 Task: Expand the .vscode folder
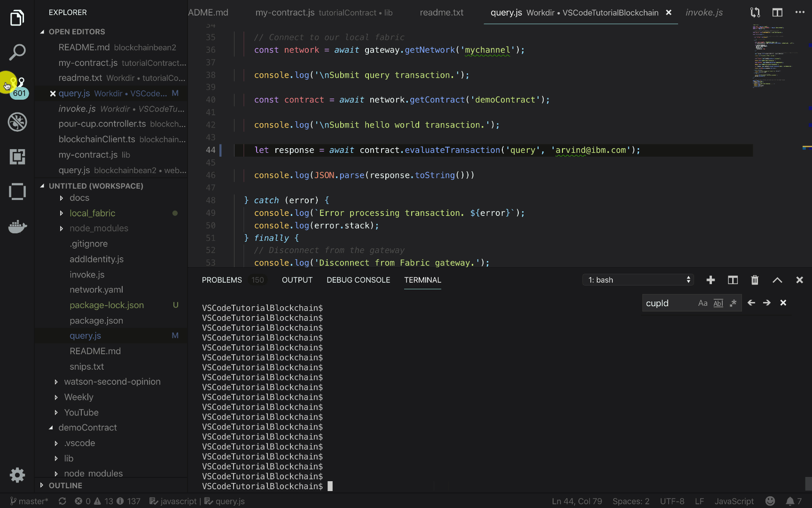click(79, 443)
